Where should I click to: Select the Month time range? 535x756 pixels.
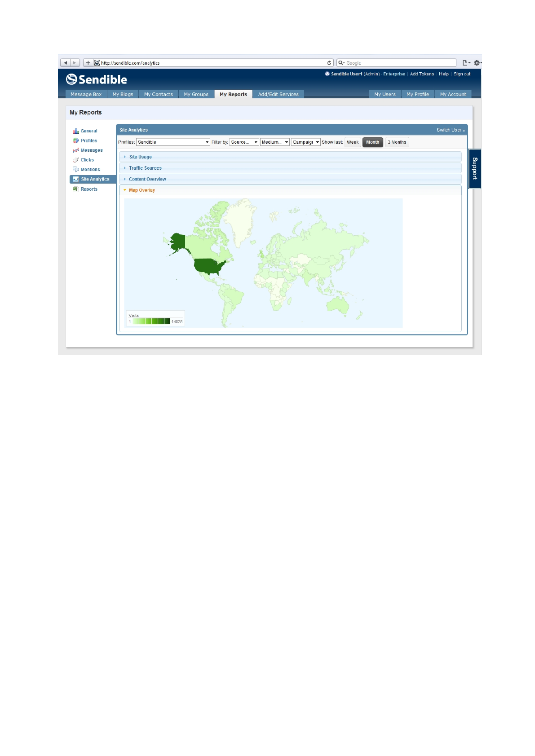point(373,142)
